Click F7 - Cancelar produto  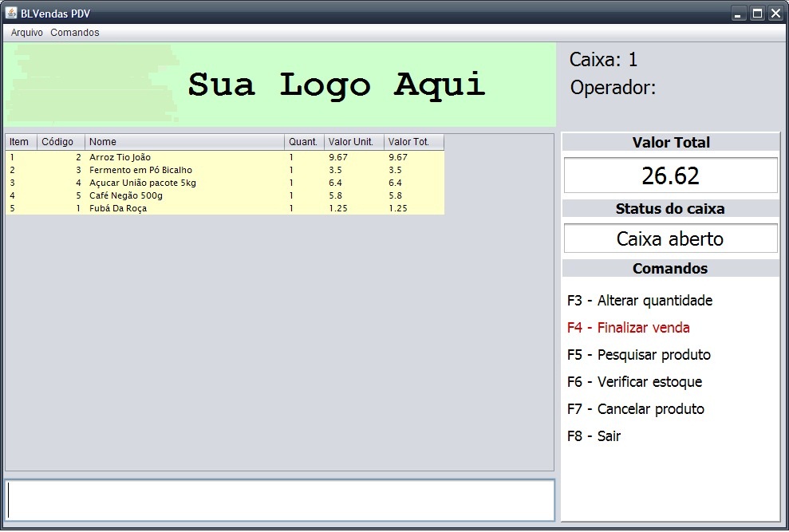tap(635, 409)
